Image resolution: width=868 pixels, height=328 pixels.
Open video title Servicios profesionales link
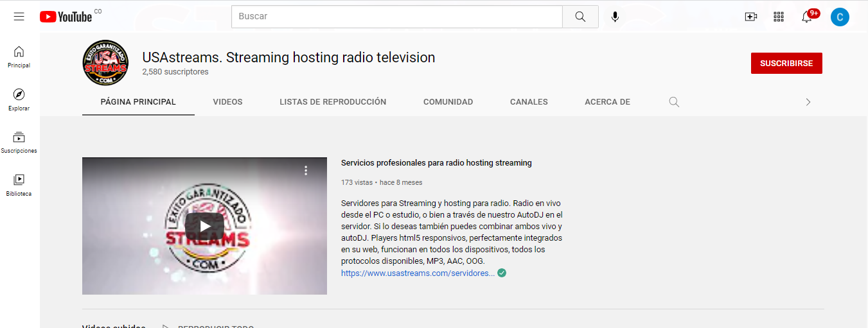(x=436, y=163)
